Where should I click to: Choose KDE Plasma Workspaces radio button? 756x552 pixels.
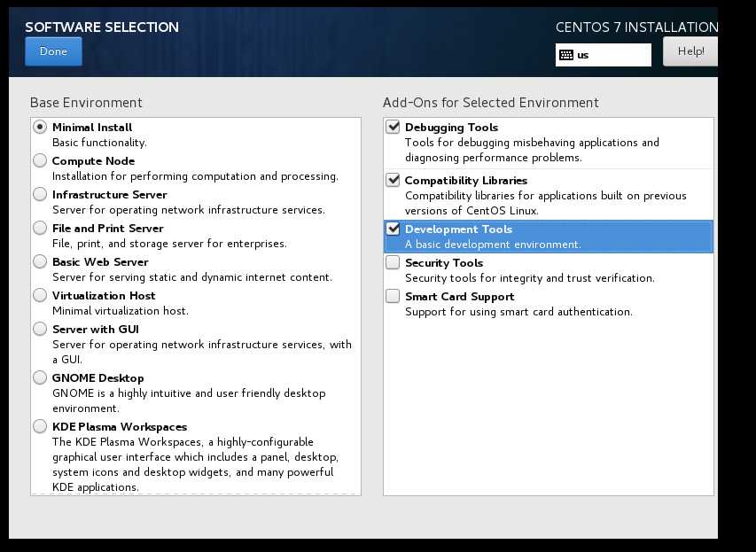click(40, 427)
